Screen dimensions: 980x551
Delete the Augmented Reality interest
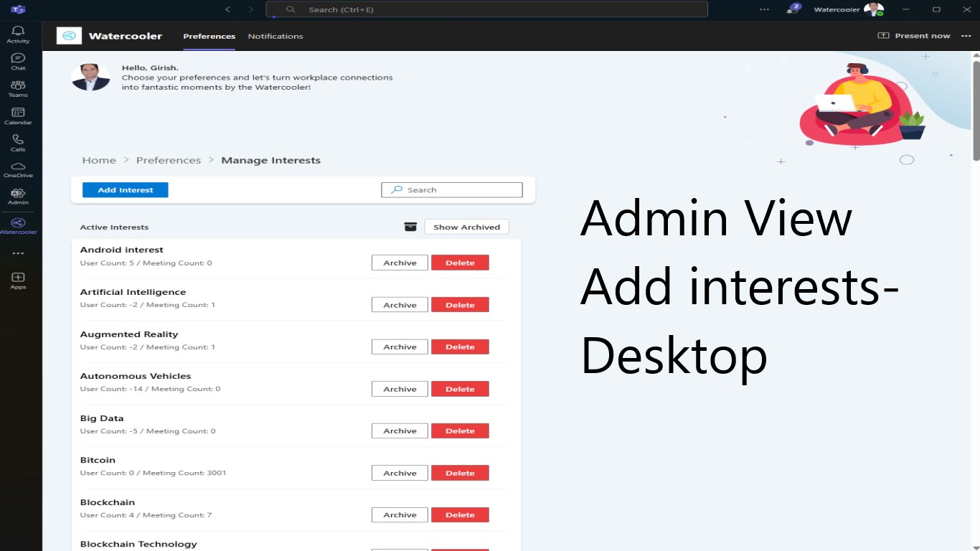coord(460,347)
